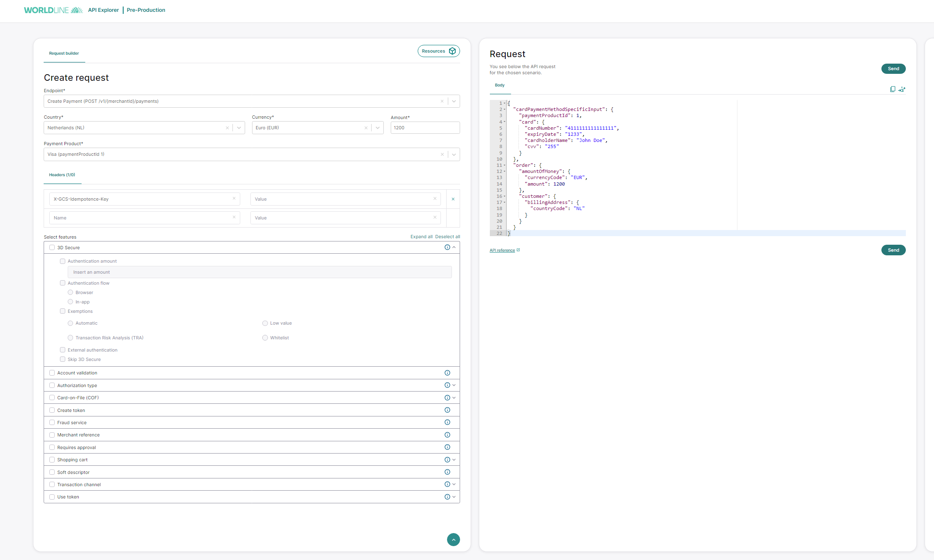
Task: Open the Country dropdown arrow
Action: [239, 128]
